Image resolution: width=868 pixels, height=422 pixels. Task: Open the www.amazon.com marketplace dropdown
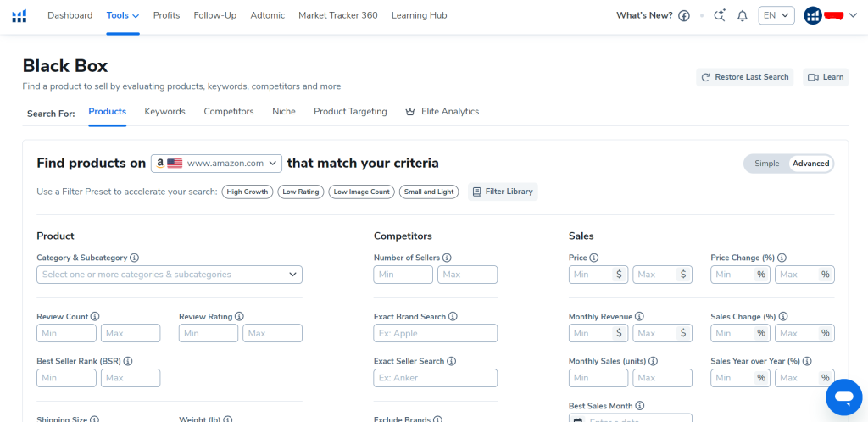point(216,164)
